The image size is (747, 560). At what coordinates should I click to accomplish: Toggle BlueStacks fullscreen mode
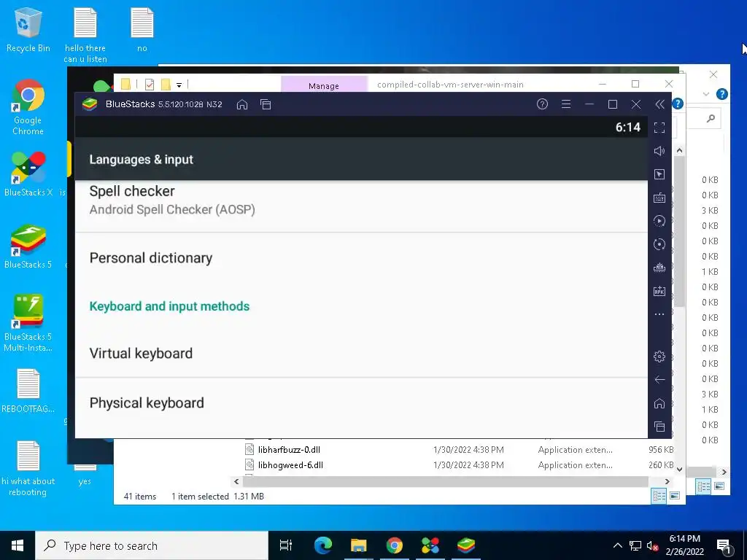coord(659,128)
